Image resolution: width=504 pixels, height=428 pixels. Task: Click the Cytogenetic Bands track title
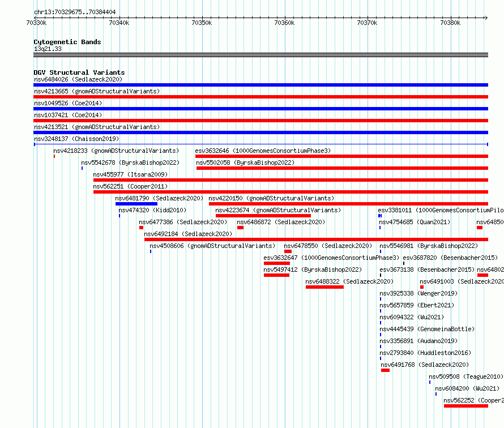(67, 42)
